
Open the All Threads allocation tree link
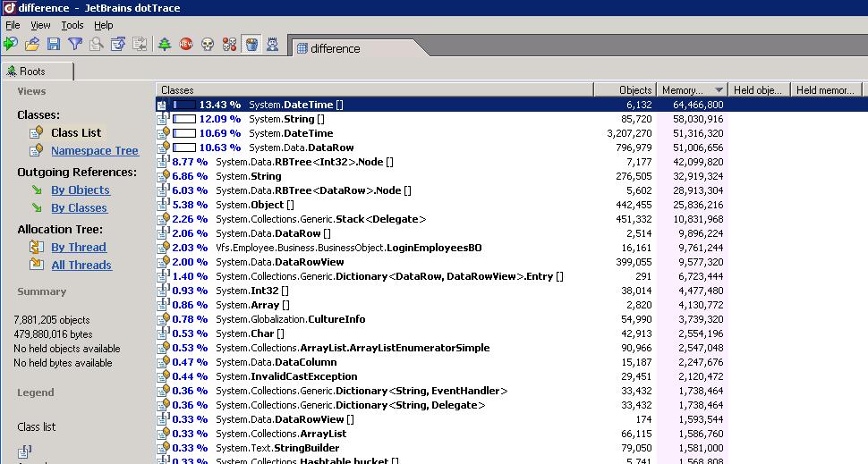[x=81, y=266]
